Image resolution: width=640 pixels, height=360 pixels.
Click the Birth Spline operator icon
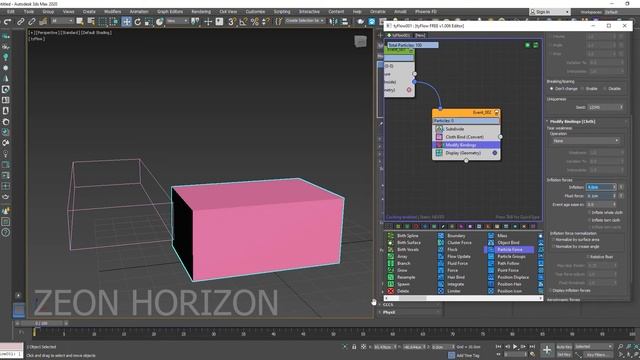click(391, 236)
